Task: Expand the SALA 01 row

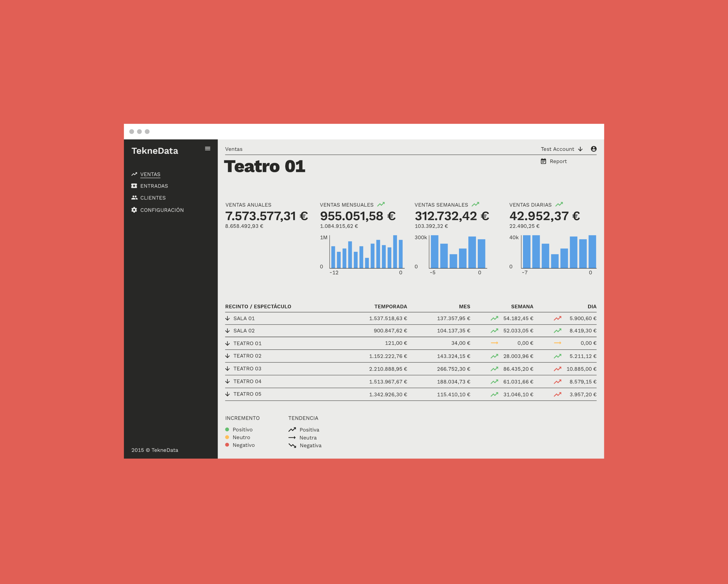Action: tap(227, 318)
